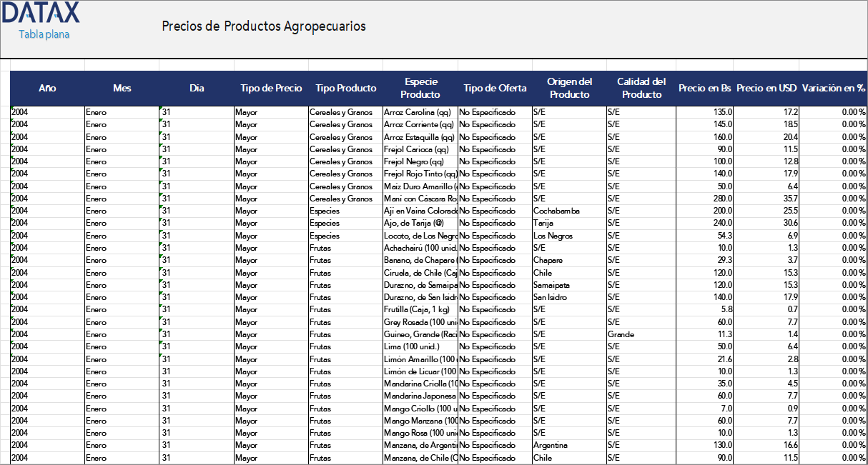Image resolution: width=868 pixels, height=465 pixels.
Task: Click the report title 'Precios de Productos Agropecuarios'
Action: click(x=263, y=26)
